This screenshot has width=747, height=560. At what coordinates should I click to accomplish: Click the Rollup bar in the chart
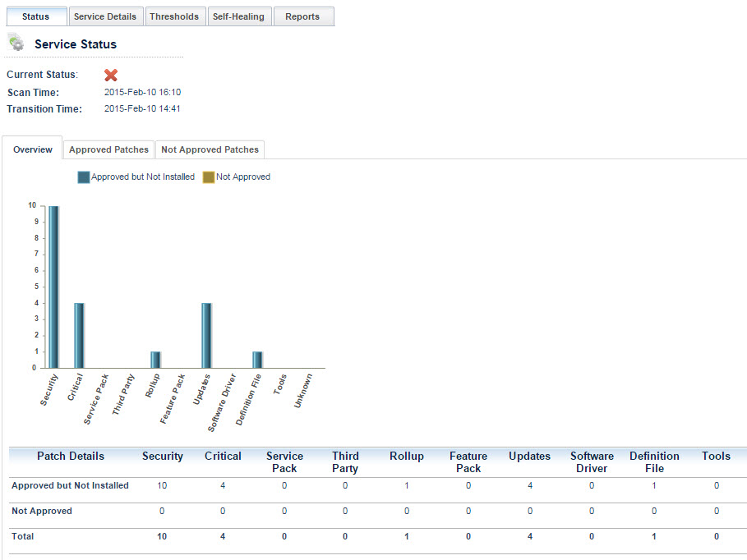pos(155,360)
